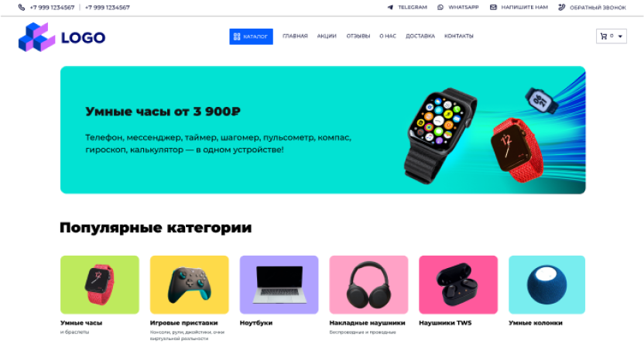Image resolution: width=644 pixels, height=361 pixels.
Task: Select the Игровые приставки category thumbnail
Action: [x=190, y=284]
